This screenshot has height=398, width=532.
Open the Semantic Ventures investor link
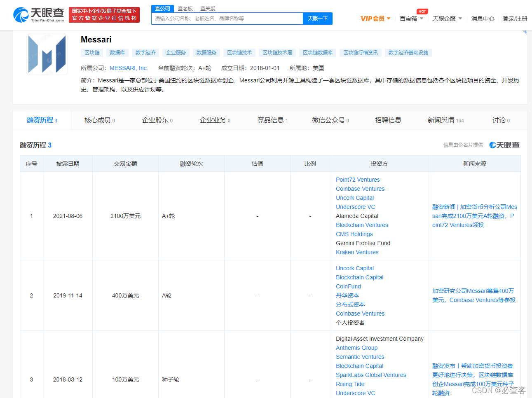(360, 357)
